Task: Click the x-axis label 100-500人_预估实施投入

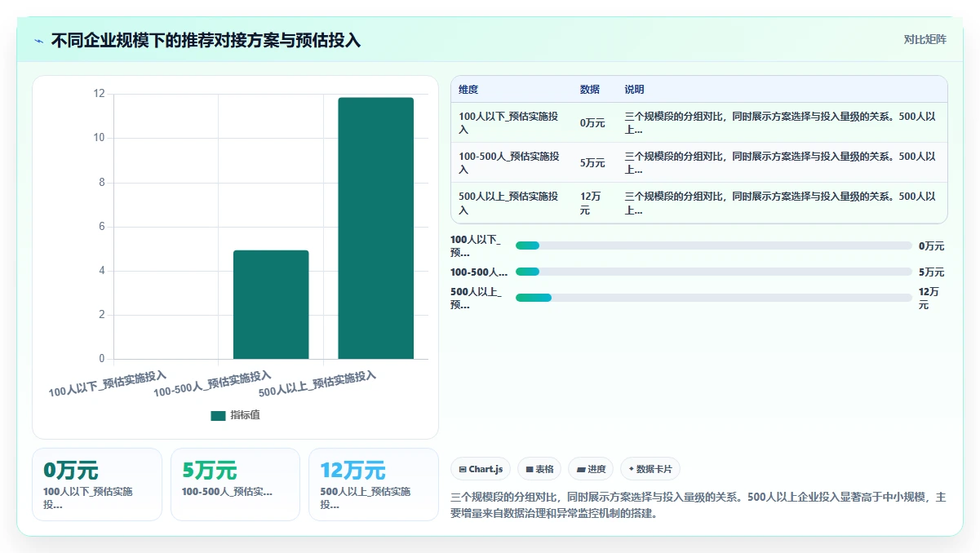Action: pyautogui.click(x=213, y=383)
